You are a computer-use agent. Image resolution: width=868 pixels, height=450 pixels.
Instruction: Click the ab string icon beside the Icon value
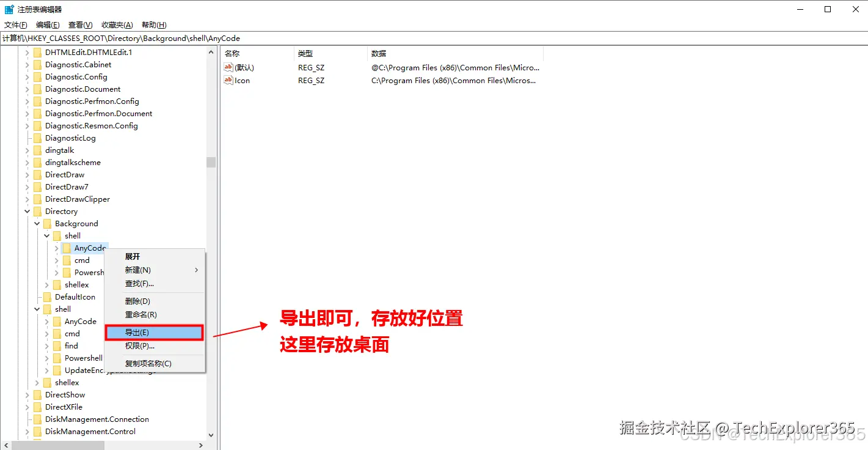pos(228,80)
